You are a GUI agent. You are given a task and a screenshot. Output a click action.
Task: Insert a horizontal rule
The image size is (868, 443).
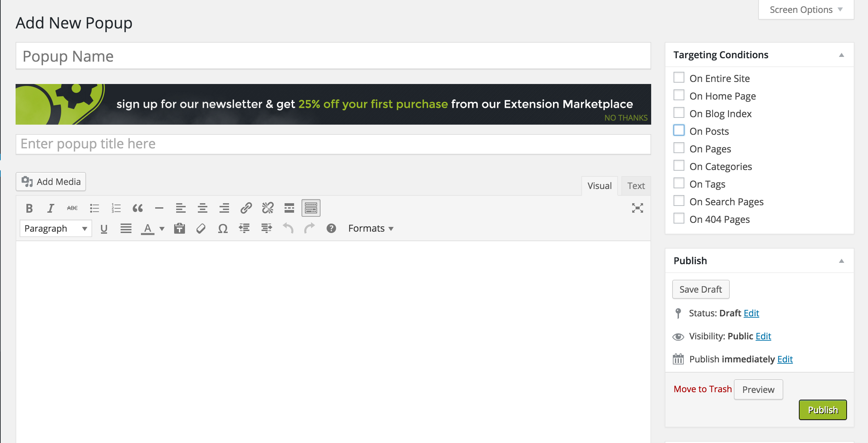159,208
